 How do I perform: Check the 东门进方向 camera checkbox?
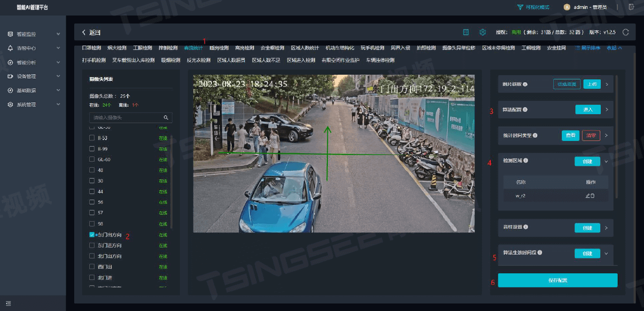[92, 245]
